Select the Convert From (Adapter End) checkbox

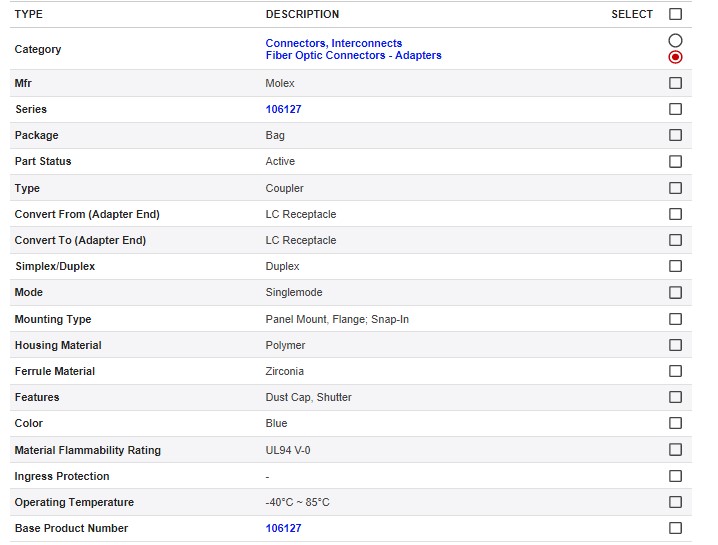pos(675,214)
